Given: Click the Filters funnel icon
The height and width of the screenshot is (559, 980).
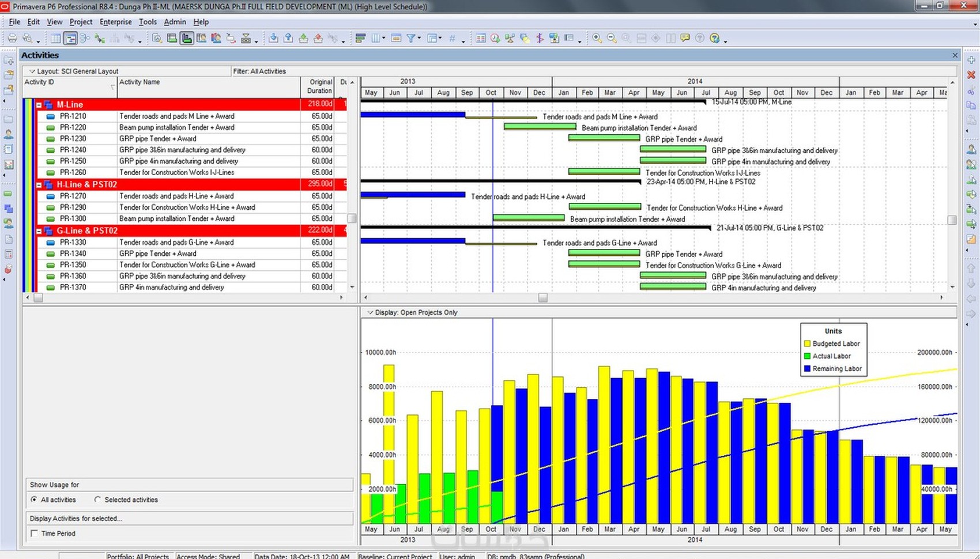Looking at the screenshot, I should pos(411,38).
